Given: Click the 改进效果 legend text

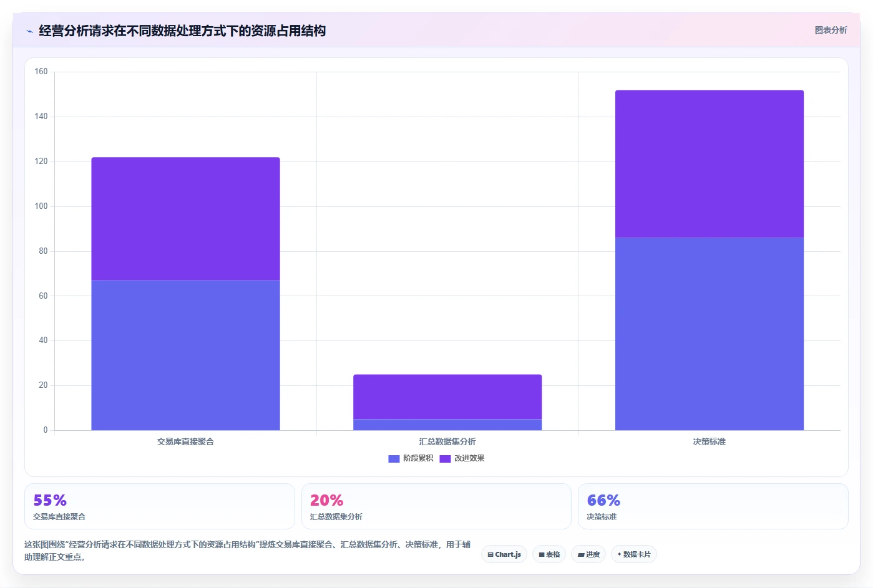Looking at the screenshot, I should pos(469,458).
